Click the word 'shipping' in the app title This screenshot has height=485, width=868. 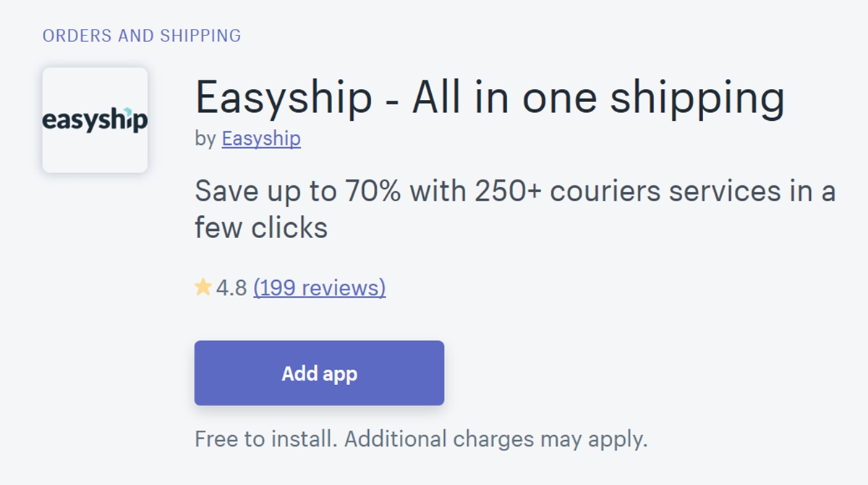coord(697,99)
